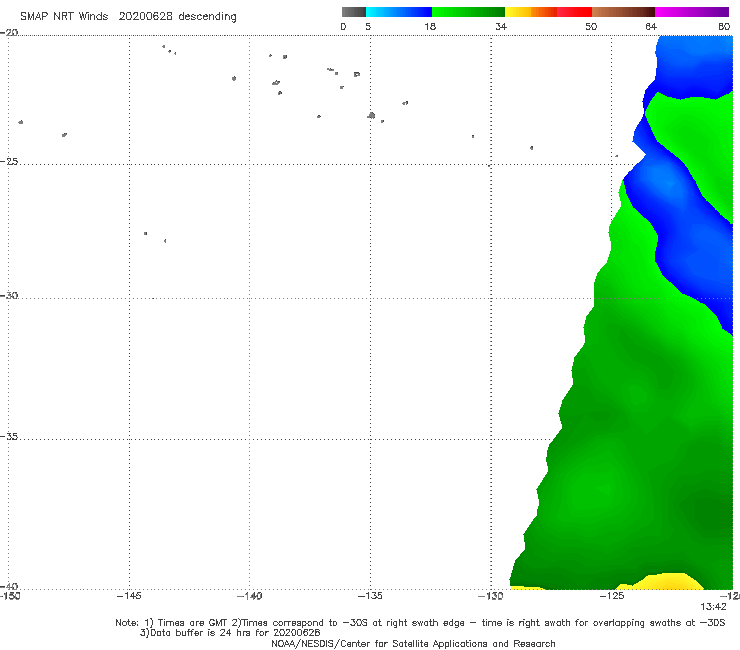The height and width of the screenshot is (650, 740).
Task: Click the color bar label '64'
Action: pos(651,26)
